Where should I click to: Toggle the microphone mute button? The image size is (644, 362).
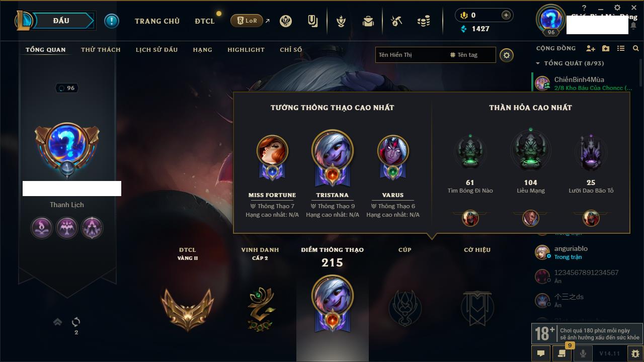583,353
